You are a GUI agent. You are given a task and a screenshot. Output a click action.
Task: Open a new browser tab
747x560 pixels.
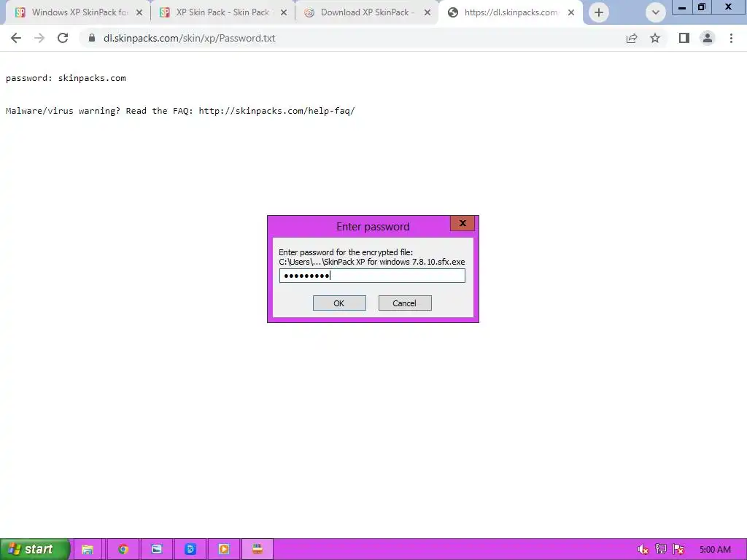(x=599, y=12)
